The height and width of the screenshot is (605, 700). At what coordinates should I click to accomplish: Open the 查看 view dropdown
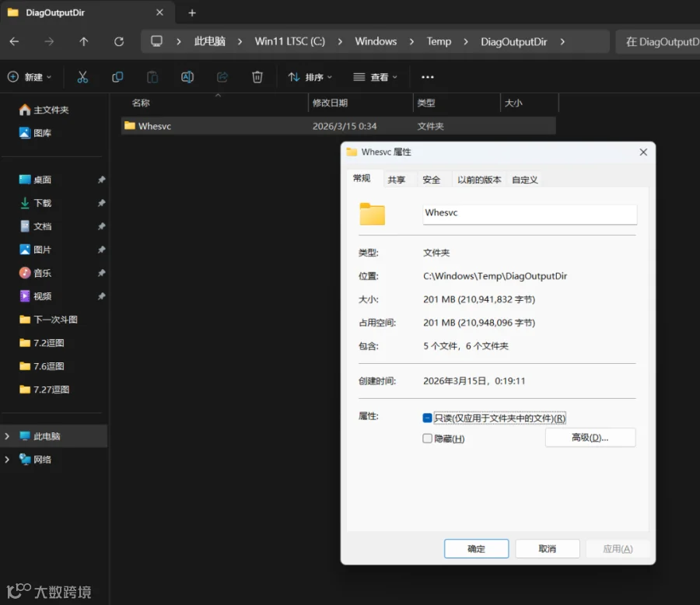point(375,77)
